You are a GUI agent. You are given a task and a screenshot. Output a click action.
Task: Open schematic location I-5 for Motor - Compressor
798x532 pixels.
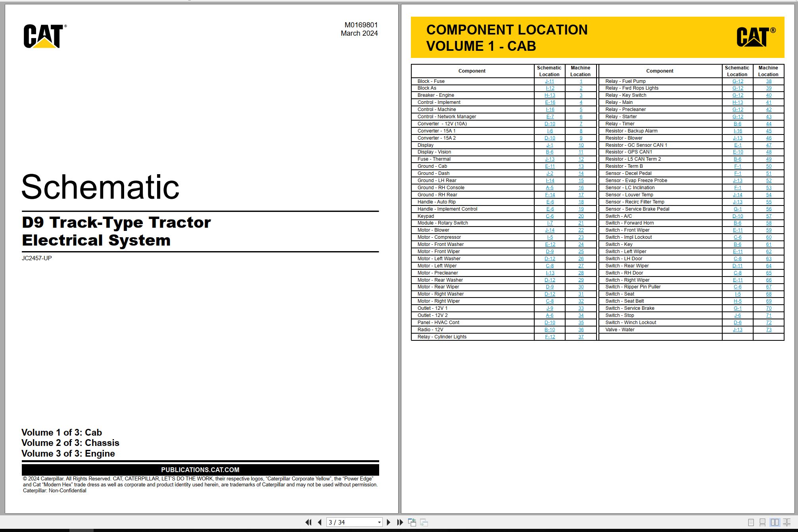(550, 237)
